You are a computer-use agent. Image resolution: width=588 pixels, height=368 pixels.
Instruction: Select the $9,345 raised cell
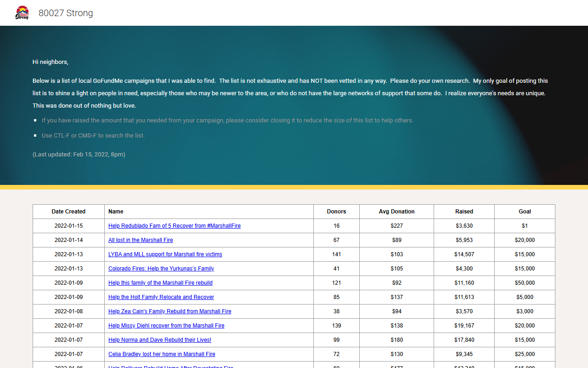pyautogui.click(x=464, y=354)
